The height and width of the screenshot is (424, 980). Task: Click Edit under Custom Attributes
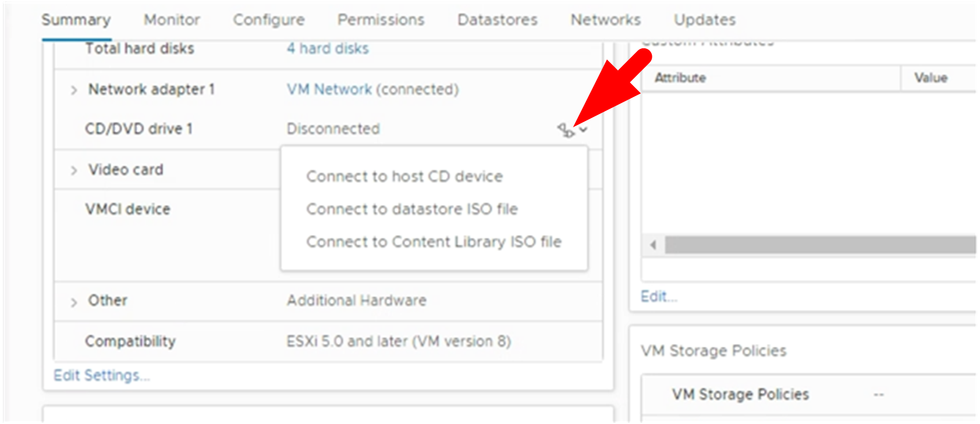656,296
